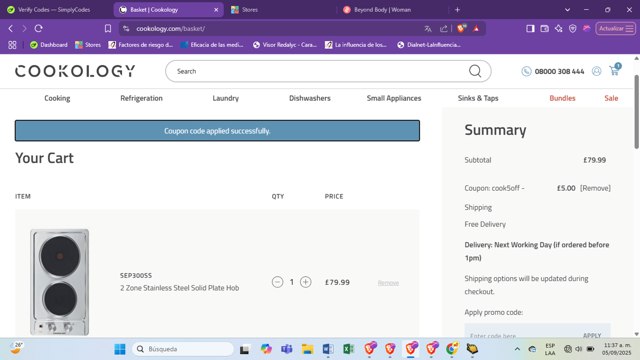640x360 pixels.
Task: Open the Sinks & Taps menu category
Action: pyautogui.click(x=478, y=98)
